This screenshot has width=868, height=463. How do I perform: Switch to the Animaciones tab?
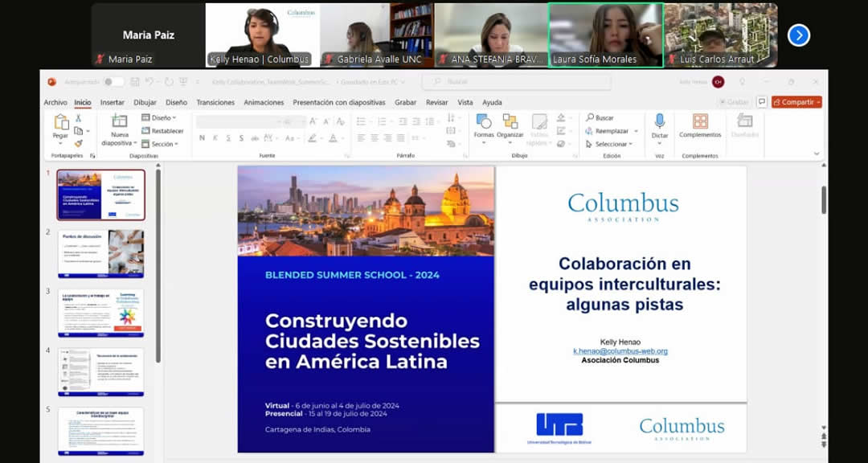(264, 102)
